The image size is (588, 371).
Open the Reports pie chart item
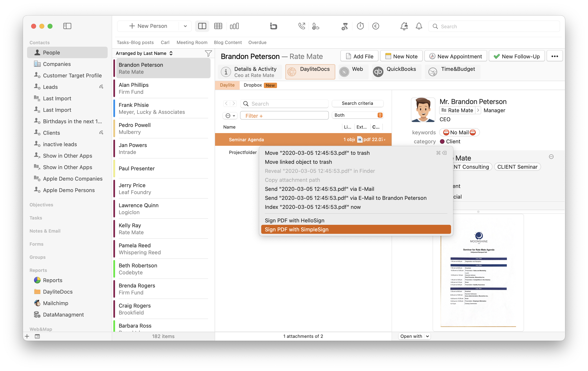pos(67,280)
